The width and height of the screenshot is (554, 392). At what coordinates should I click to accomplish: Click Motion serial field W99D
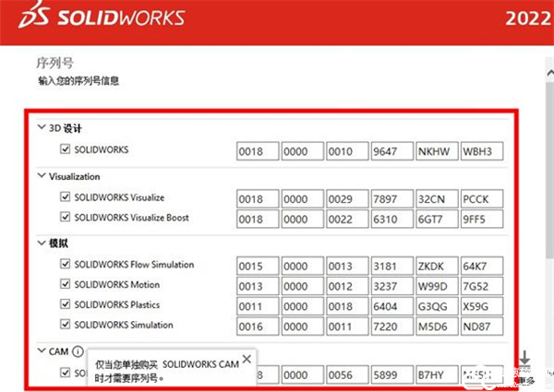(x=437, y=286)
